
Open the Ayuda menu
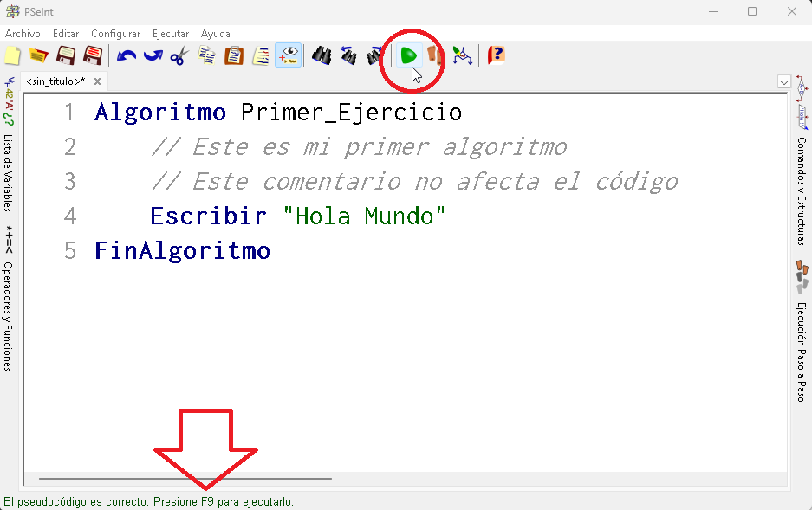click(x=216, y=34)
